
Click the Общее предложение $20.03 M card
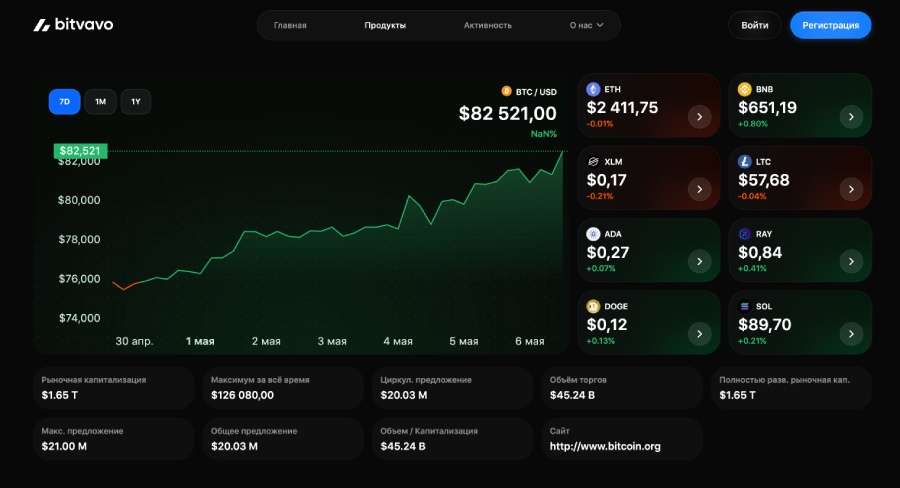[283, 439]
